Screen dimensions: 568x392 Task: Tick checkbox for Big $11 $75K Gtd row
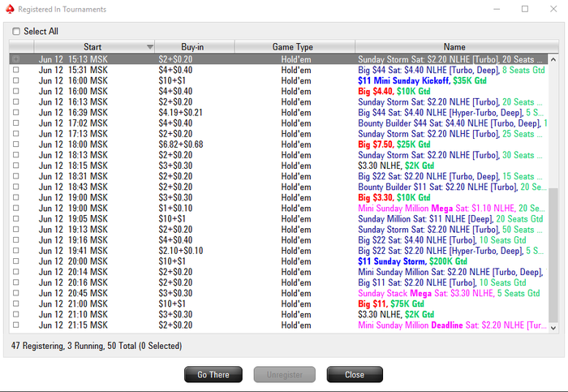(16, 304)
